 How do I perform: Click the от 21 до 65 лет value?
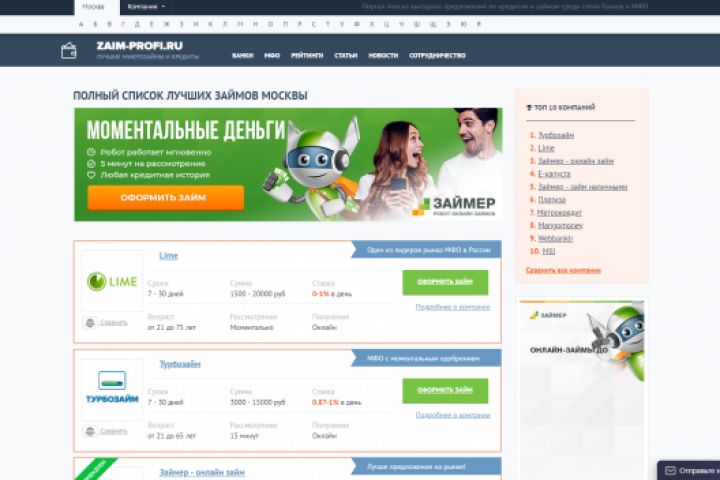click(172, 436)
